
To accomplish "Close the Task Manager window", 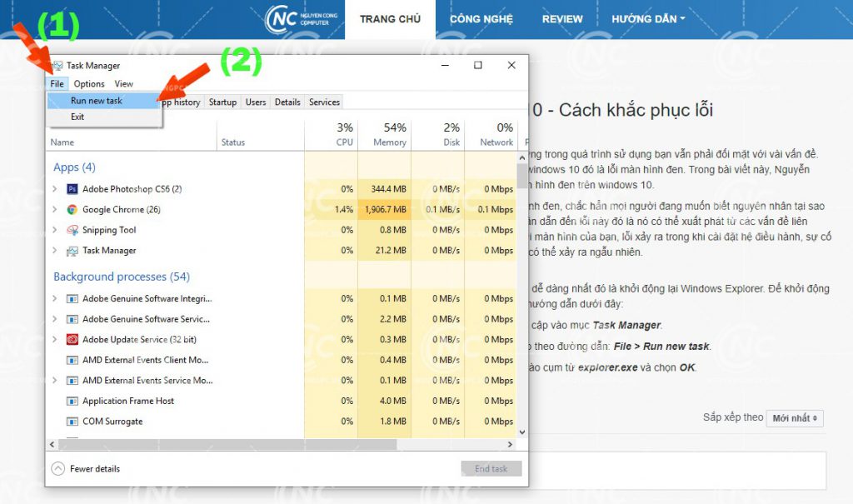I will (511, 65).
